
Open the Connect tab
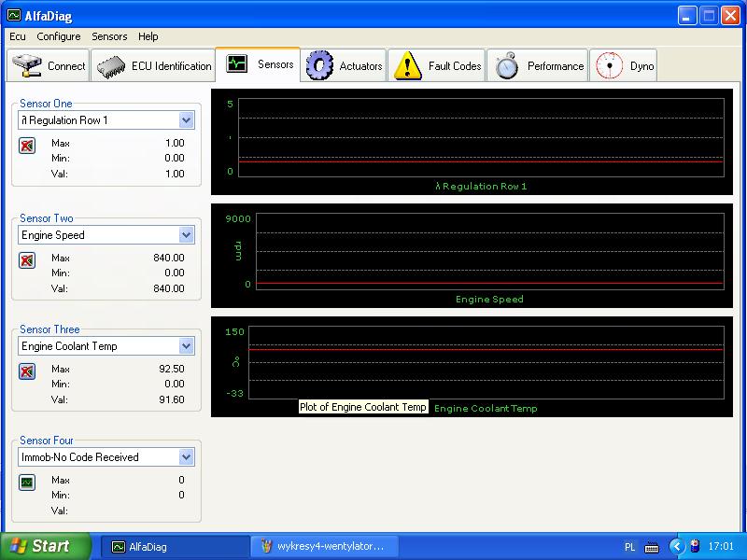pyautogui.click(x=49, y=65)
